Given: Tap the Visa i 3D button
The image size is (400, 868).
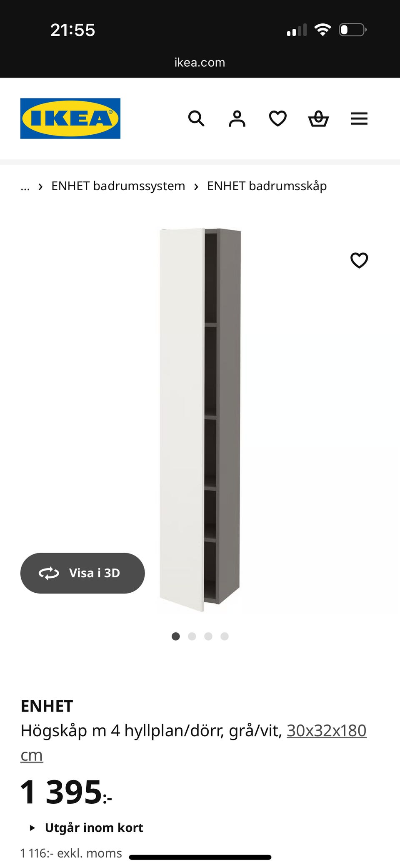Looking at the screenshot, I should (x=82, y=573).
